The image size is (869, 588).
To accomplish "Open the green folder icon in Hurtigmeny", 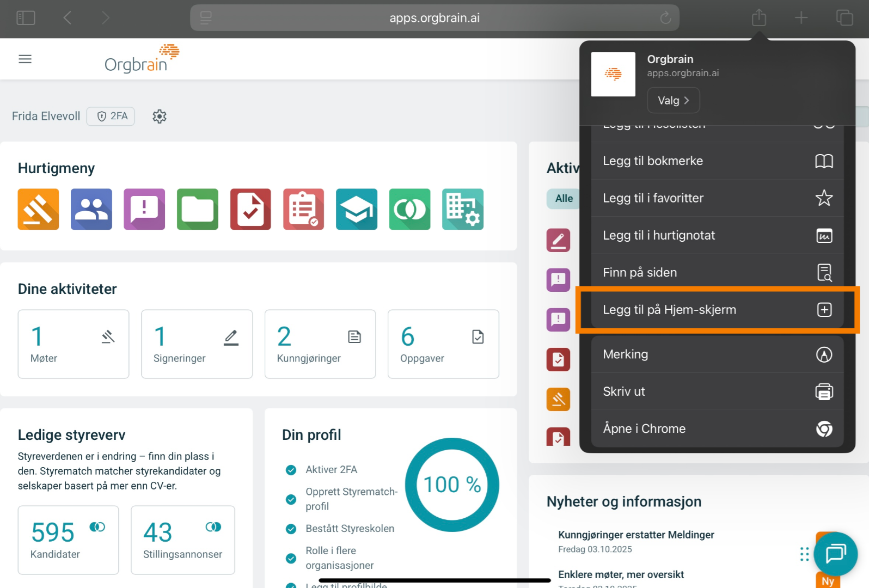I will [x=198, y=210].
